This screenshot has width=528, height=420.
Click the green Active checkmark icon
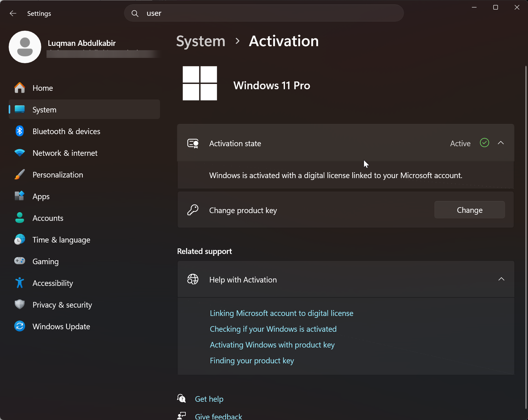(x=484, y=143)
